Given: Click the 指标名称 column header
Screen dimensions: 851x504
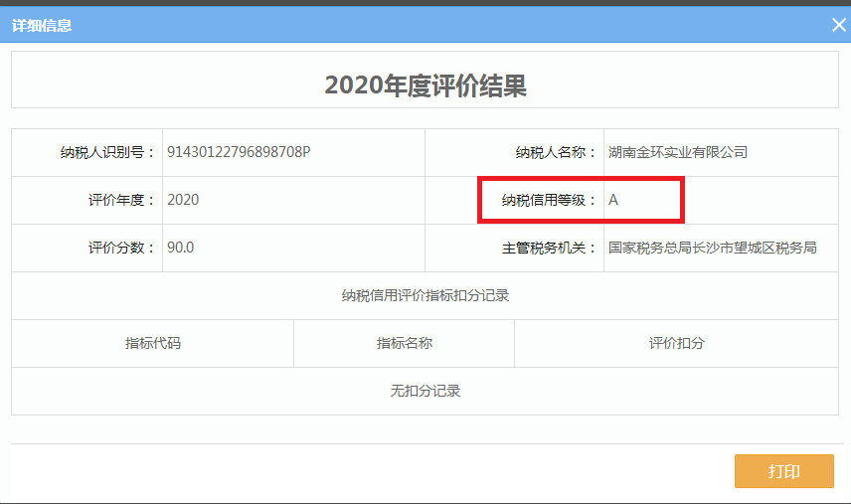Looking at the screenshot, I should (x=404, y=343).
